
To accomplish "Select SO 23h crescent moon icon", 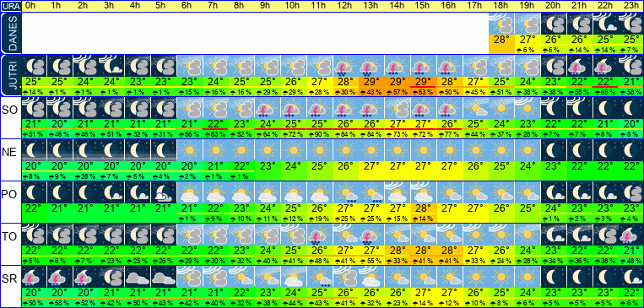I will click(631, 108).
